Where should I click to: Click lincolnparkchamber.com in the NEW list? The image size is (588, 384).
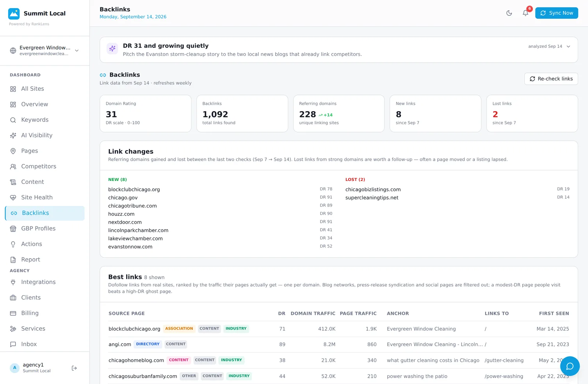click(138, 230)
